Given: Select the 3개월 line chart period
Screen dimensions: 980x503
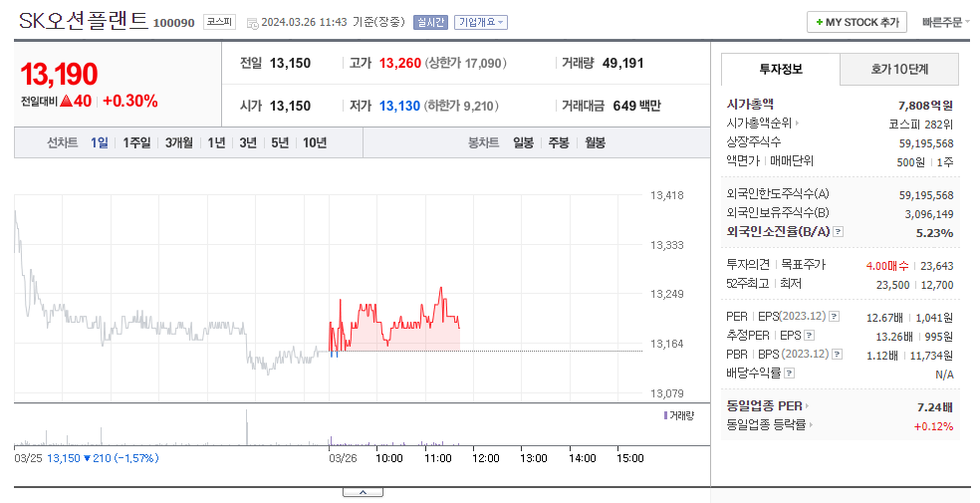Looking at the screenshot, I should click(x=178, y=143).
